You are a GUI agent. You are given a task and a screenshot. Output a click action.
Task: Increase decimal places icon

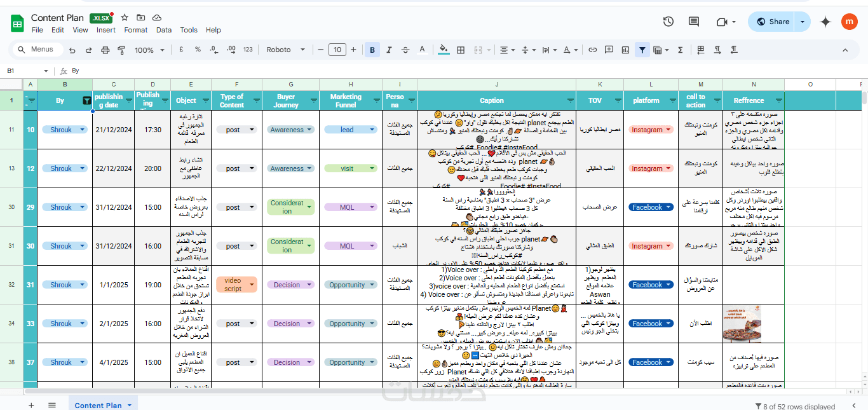[x=231, y=50]
